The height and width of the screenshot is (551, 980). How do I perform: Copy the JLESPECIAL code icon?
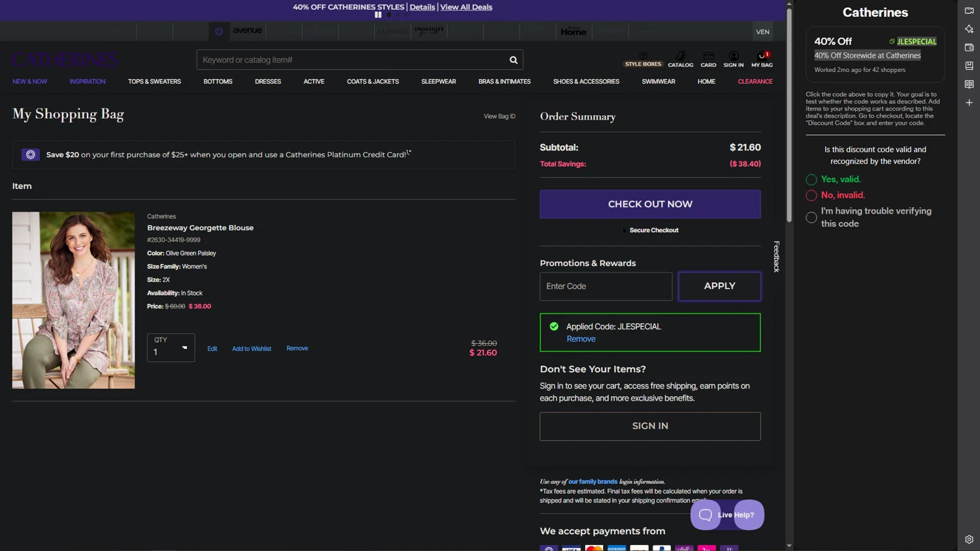(892, 41)
